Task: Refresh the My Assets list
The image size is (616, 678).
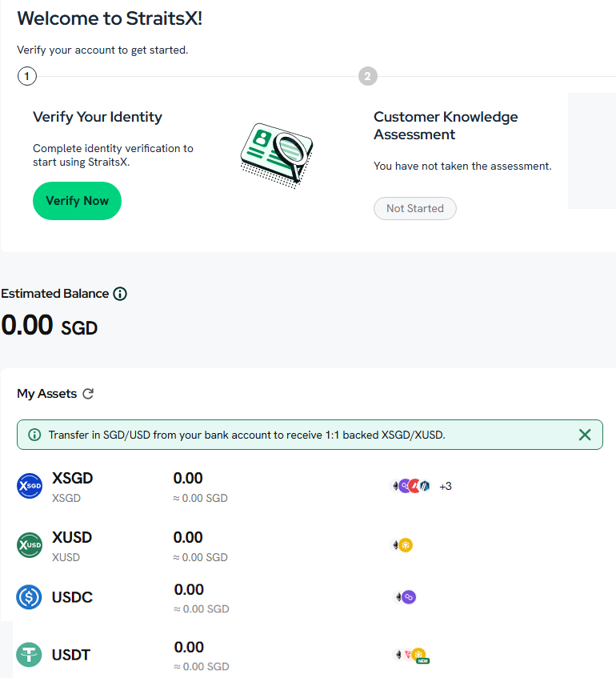Action: tap(89, 393)
